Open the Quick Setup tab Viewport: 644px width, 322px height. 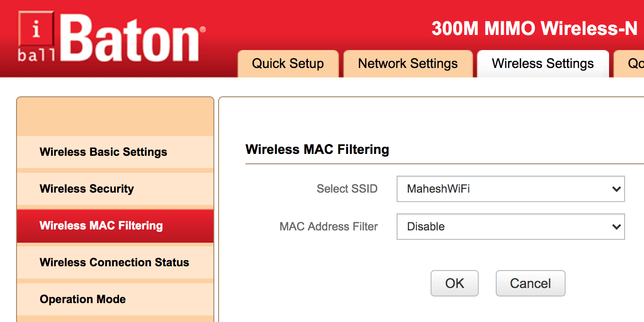click(288, 64)
